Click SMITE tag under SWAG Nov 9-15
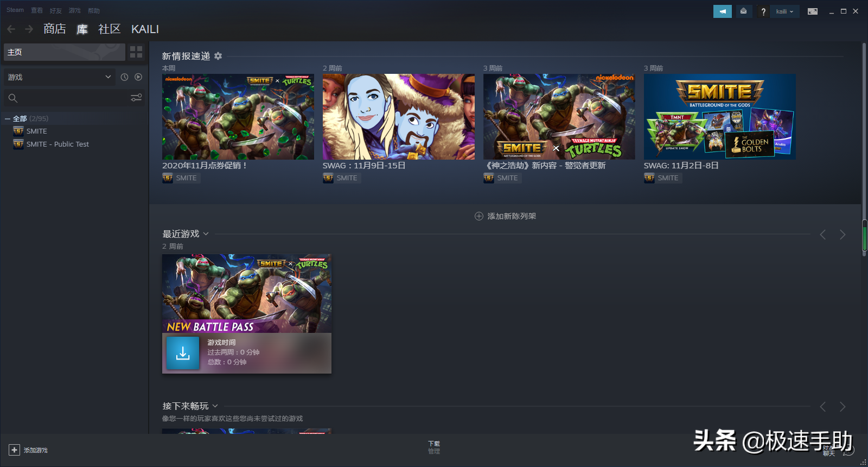This screenshot has height=467, width=868. tap(342, 178)
